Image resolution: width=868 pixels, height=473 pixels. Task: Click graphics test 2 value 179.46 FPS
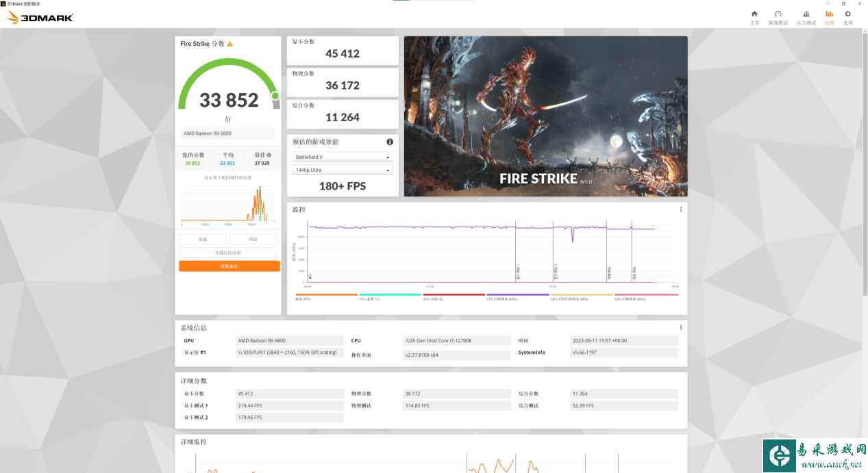point(290,417)
